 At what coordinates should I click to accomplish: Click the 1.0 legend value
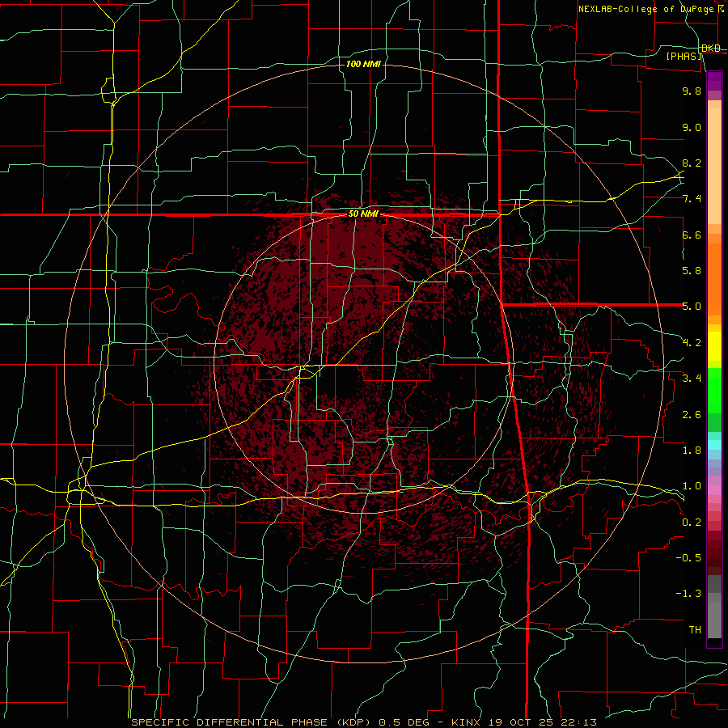coord(692,486)
